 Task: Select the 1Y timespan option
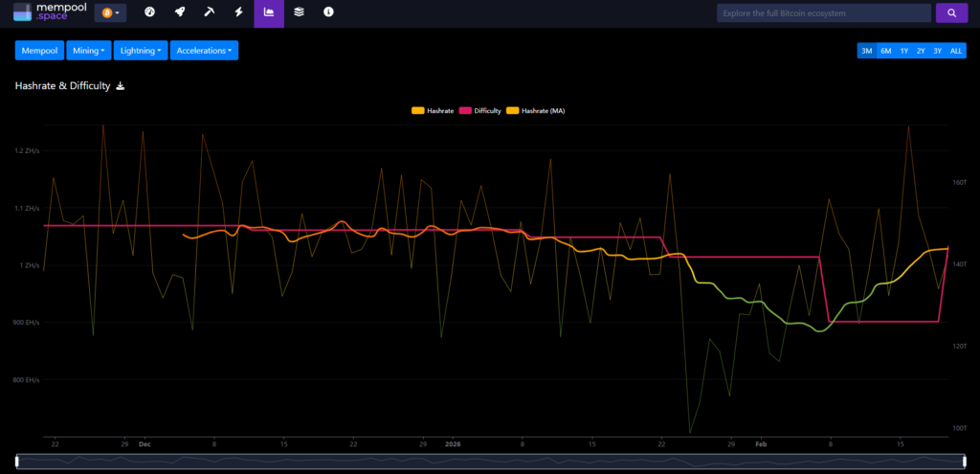[x=903, y=51]
